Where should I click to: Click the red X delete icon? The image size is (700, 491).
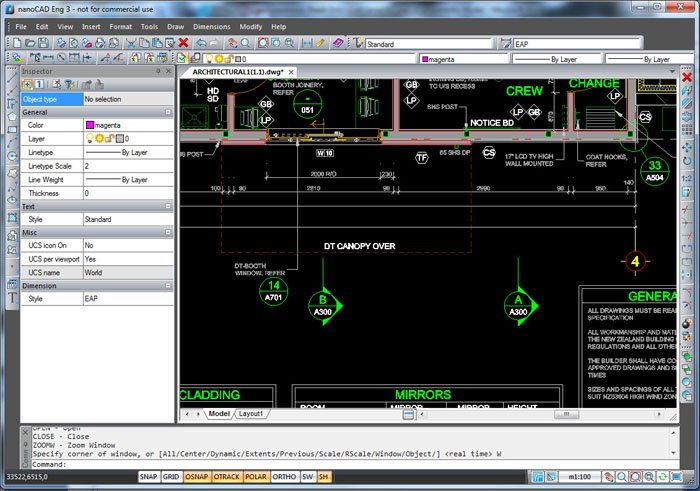tap(183, 43)
